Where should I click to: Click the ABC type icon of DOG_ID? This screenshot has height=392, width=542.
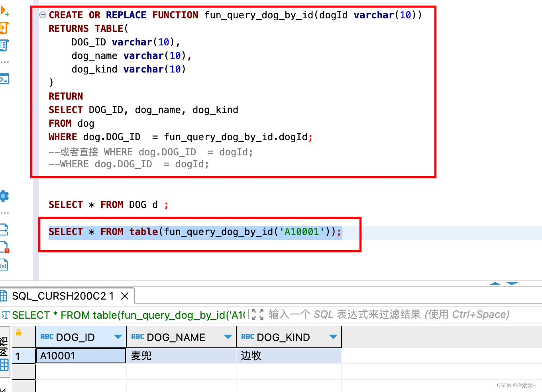[47, 337]
